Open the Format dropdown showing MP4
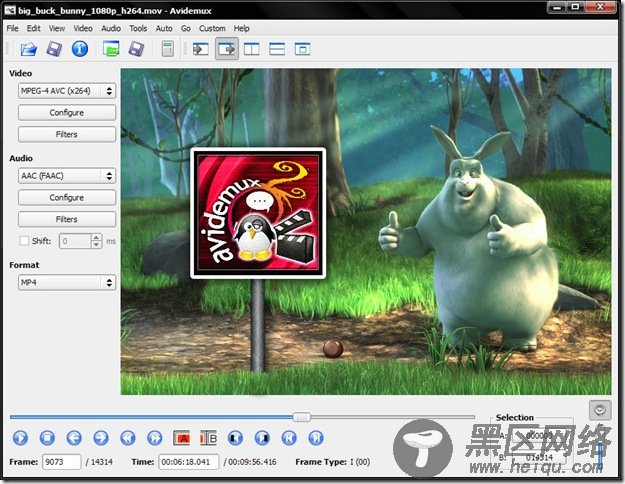This screenshot has height=484, width=625. tap(67, 282)
